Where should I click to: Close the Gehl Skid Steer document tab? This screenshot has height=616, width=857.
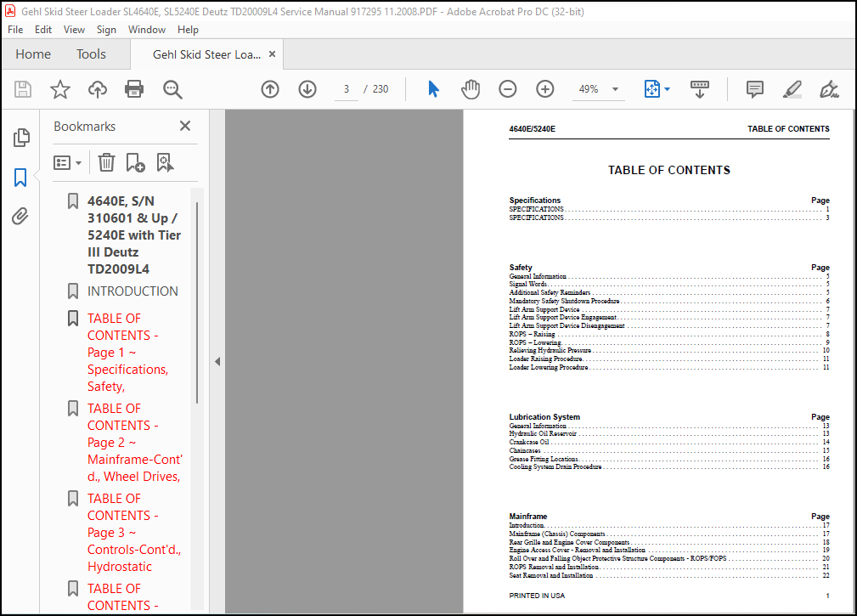[272, 54]
